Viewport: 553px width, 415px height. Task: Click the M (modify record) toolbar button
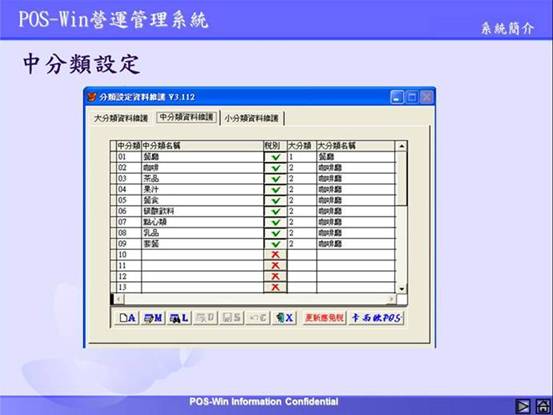pyautogui.click(x=153, y=318)
